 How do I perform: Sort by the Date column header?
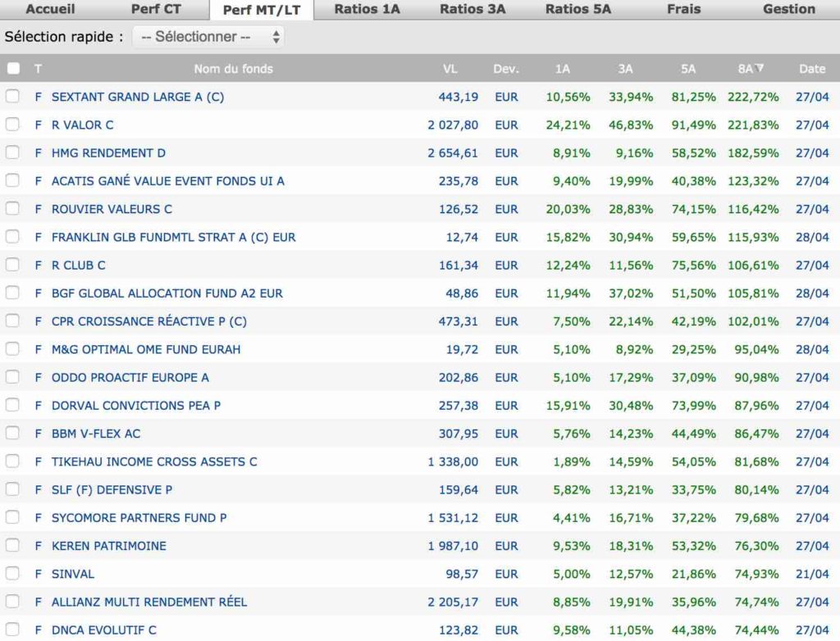(x=812, y=69)
